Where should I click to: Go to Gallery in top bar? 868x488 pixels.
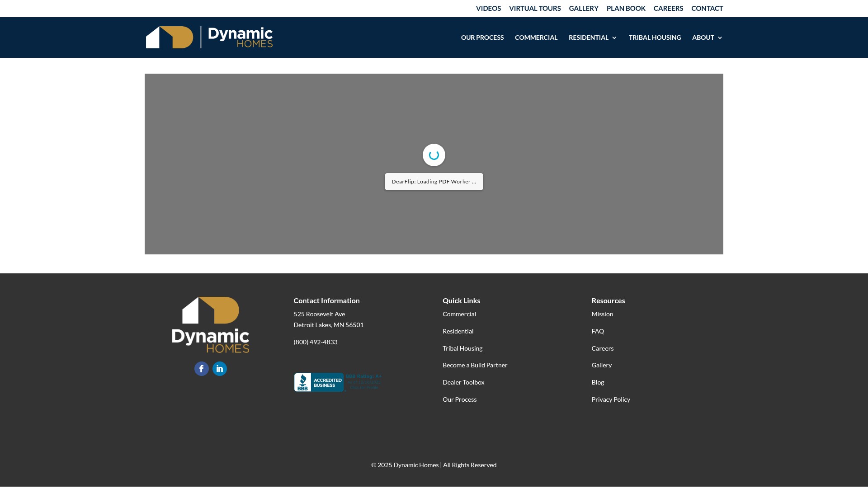click(x=584, y=8)
